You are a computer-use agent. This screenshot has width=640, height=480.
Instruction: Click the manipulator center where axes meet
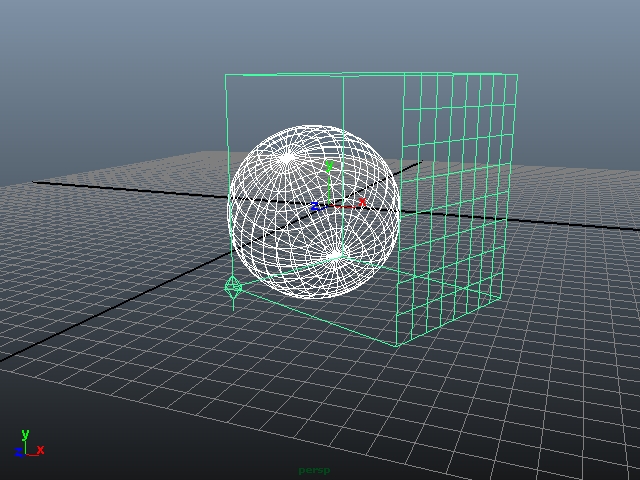[x=330, y=206]
